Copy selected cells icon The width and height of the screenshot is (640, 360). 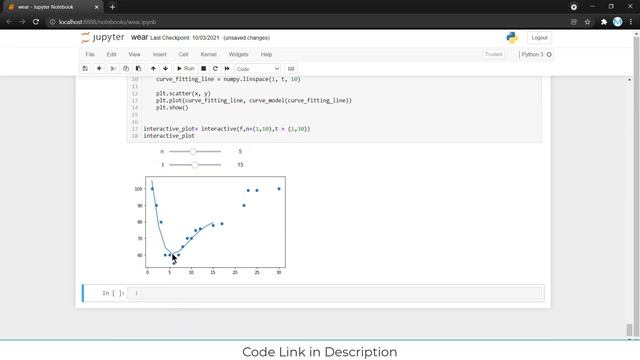[126, 69]
